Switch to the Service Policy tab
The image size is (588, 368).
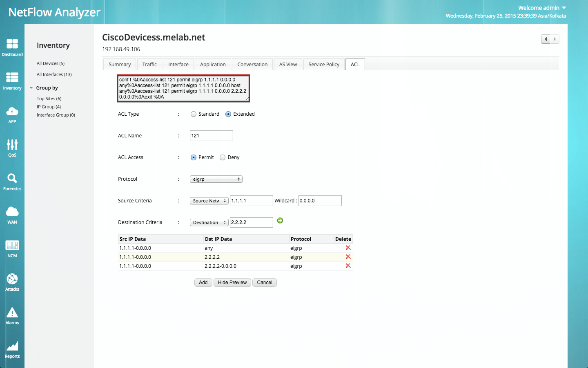[324, 65]
